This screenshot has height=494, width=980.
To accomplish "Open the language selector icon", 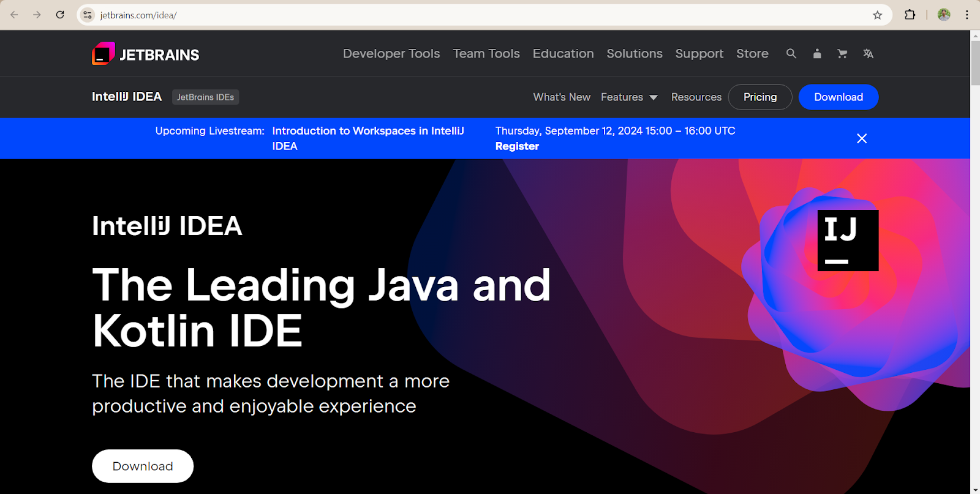I will tap(868, 54).
